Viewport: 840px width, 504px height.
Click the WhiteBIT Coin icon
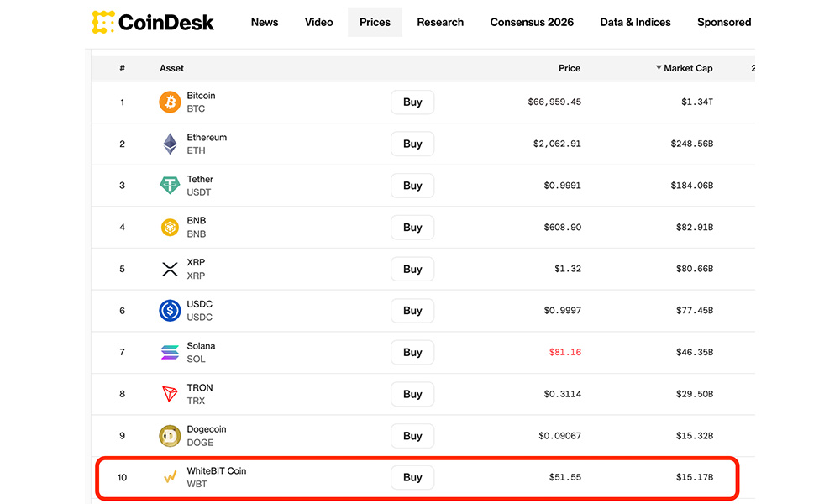pos(170,477)
